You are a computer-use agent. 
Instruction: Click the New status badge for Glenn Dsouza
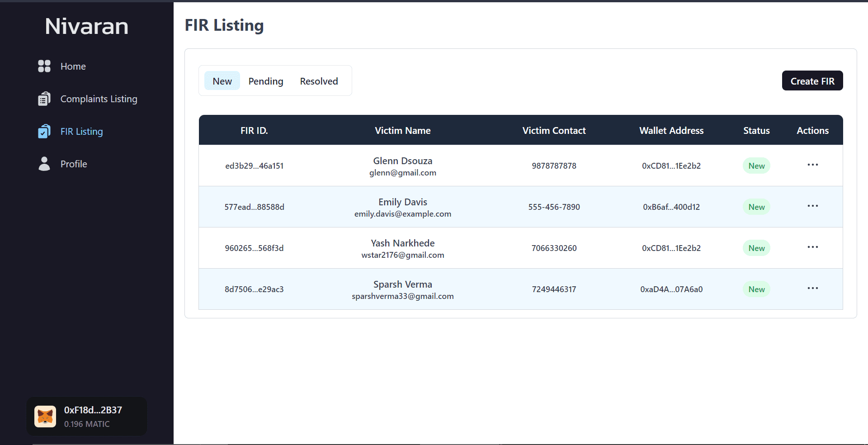tap(756, 166)
